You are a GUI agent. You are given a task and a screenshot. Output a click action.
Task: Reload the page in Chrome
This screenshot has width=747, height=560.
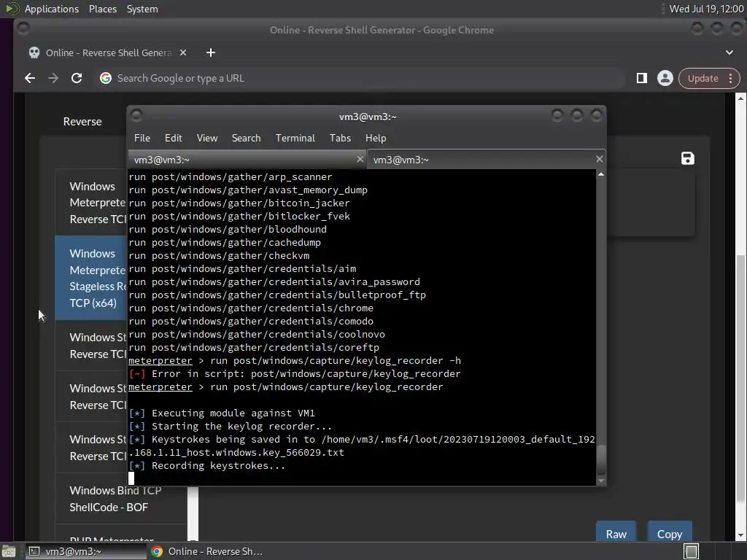77,78
